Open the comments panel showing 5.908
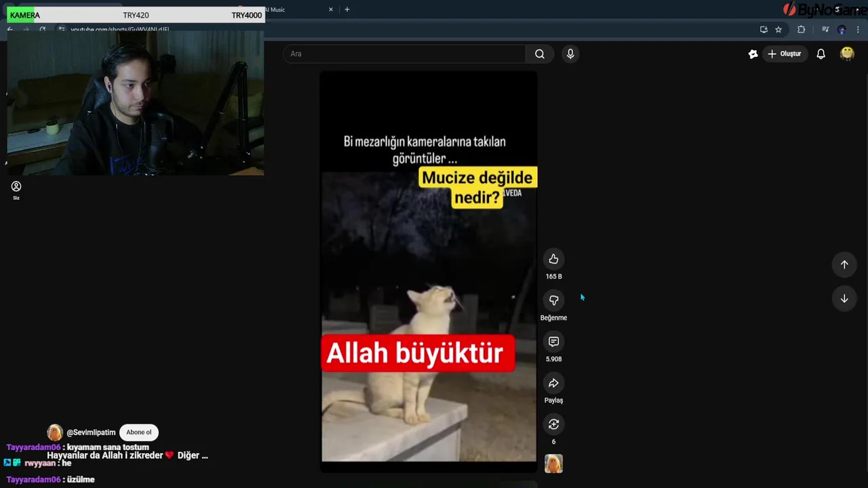The width and height of the screenshot is (868, 488). 553,342
